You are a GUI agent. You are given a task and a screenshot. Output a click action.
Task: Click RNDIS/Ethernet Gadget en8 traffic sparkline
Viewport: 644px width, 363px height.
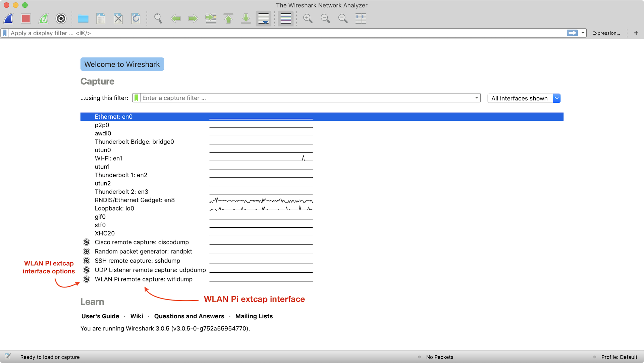tap(261, 200)
